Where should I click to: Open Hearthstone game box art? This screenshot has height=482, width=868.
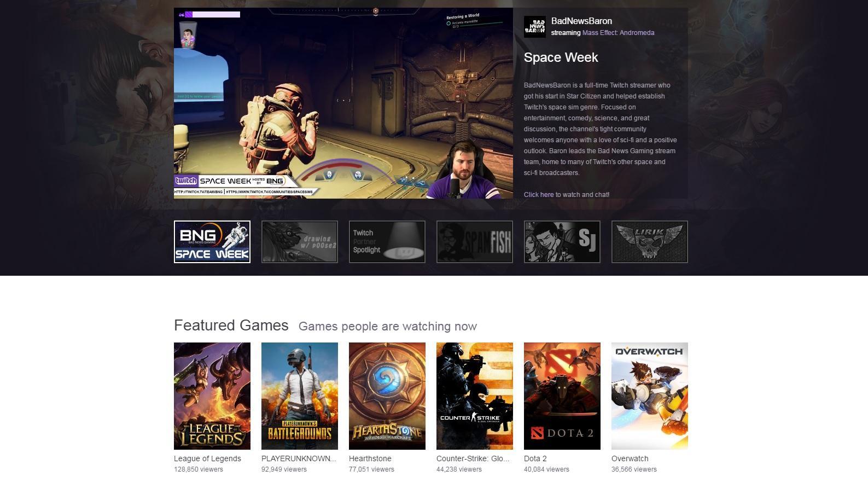387,396
